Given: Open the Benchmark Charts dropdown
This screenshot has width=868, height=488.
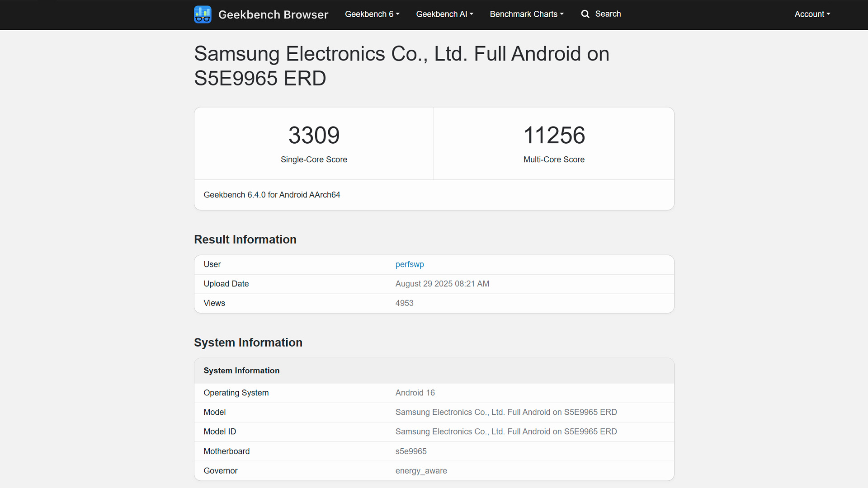Looking at the screenshot, I should pyautogui.click(x=527, y=14).
